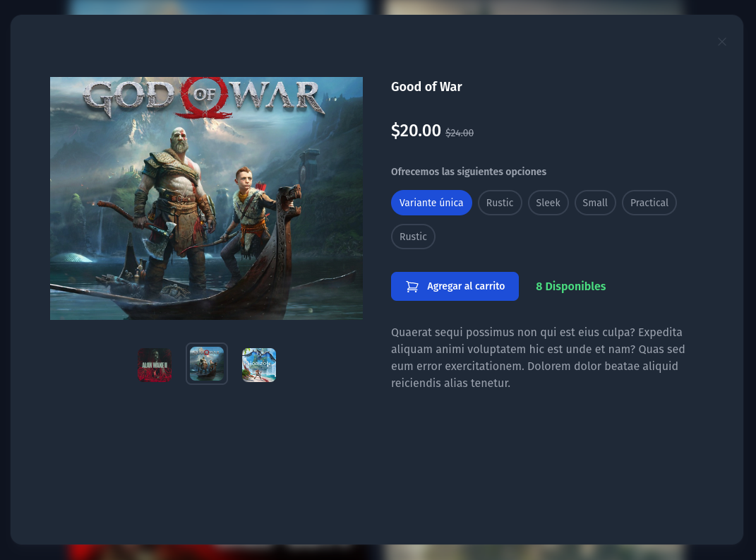Click the "Good of War" product title
The height and width of the screenshot is (560, 756).
[x=426, y=87]
